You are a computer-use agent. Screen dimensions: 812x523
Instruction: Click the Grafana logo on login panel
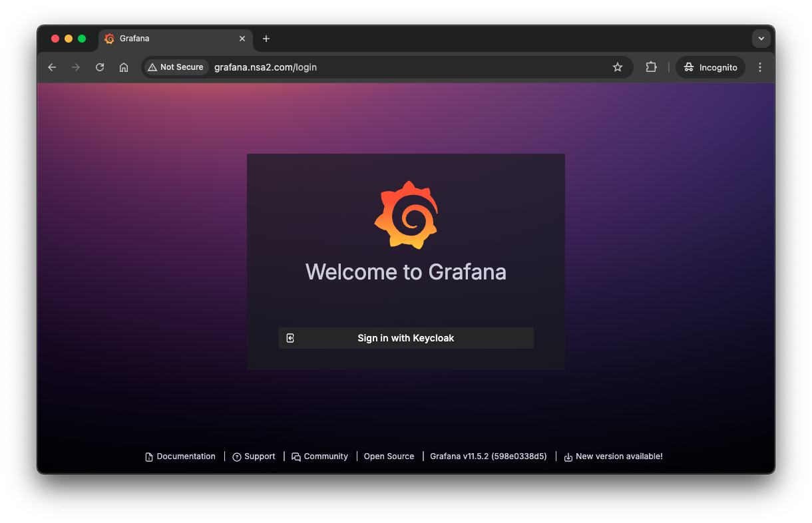406,215
